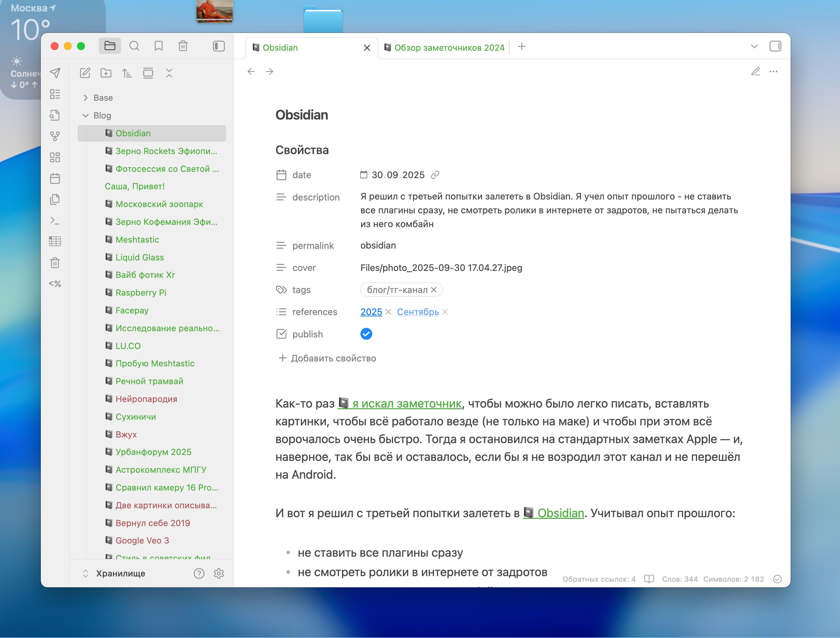Click the four-squares grid ribbon icon
Image resolution: width=840 pixels, height=638 pixels.
click(x=55, y=157)
